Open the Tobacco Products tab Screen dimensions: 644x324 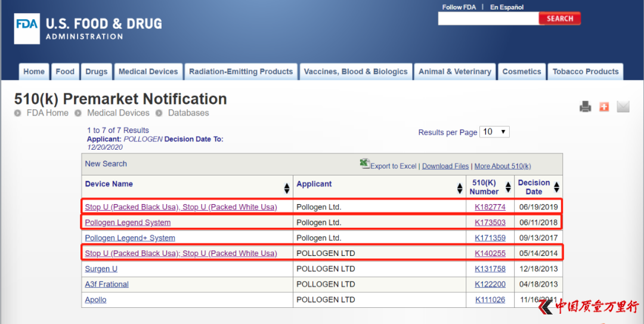click(x=586, y=72)
